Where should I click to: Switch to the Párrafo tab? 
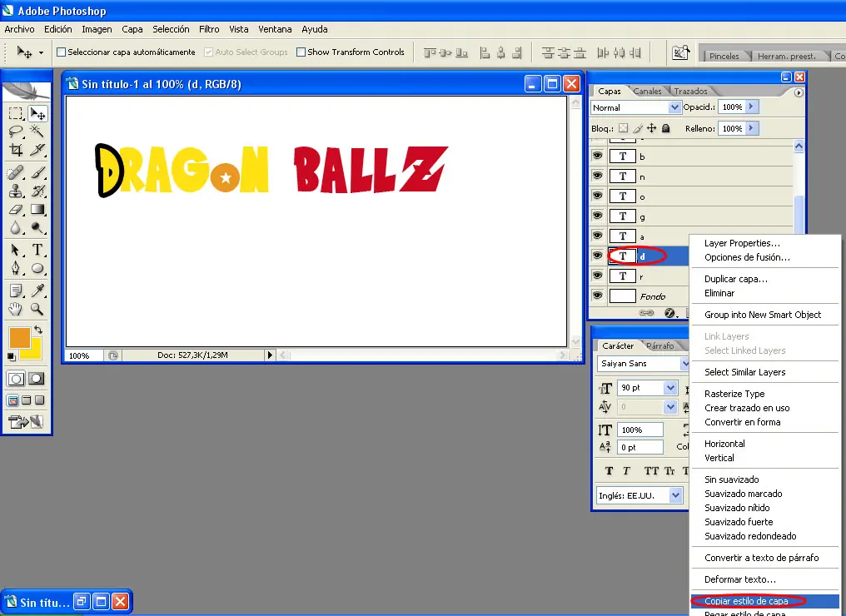point(659,345)
